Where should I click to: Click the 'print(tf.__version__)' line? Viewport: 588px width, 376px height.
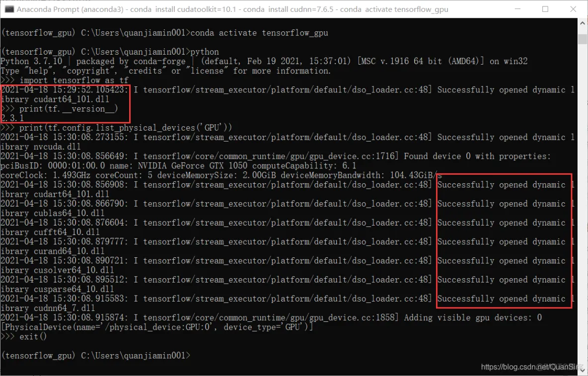[60, 109]
